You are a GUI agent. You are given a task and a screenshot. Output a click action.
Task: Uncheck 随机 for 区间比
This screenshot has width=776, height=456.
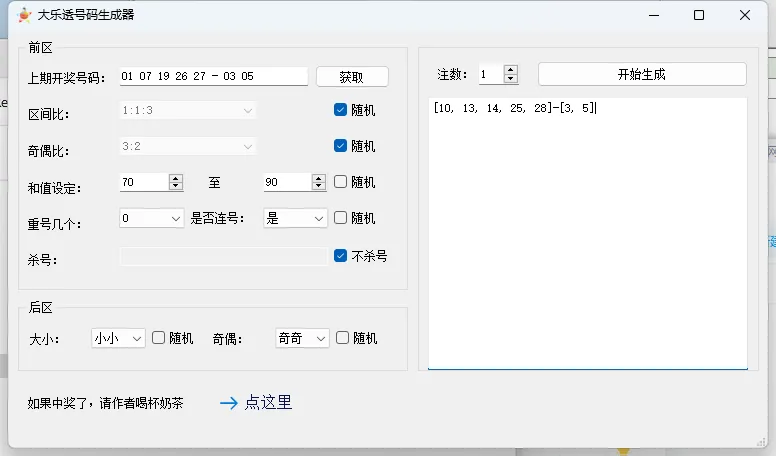341,110
